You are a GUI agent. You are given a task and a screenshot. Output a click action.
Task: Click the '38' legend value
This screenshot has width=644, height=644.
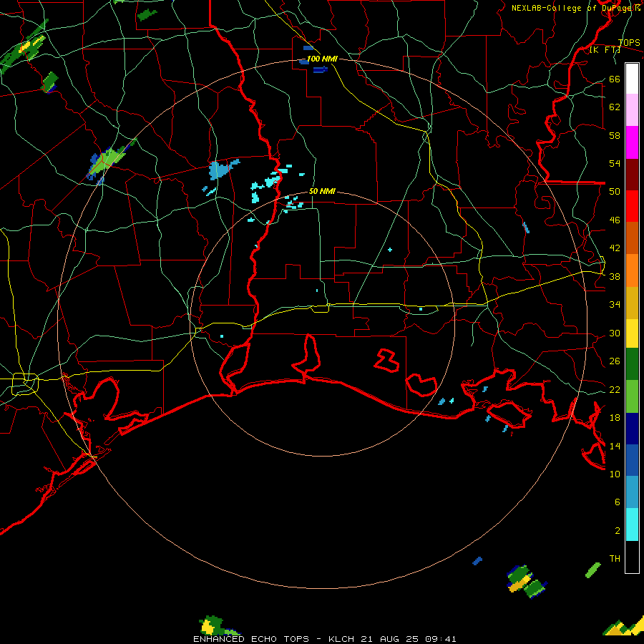pos(615,276)
